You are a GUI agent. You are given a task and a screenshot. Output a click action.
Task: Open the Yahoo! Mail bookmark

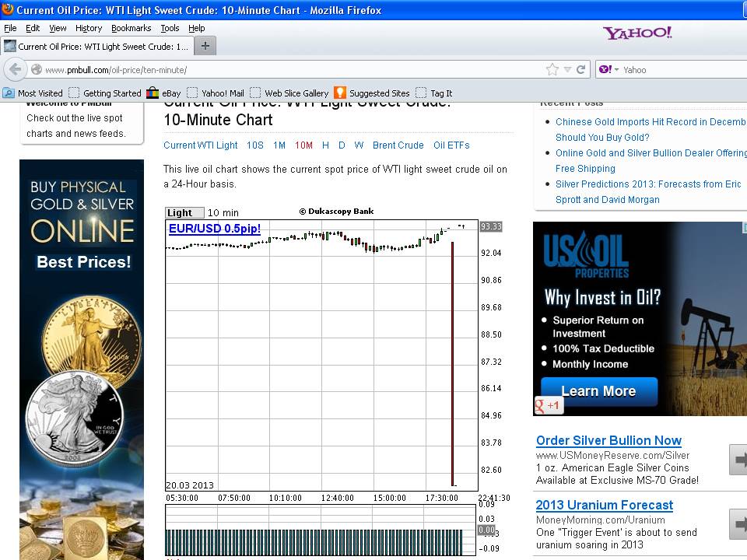coord(216,93)
